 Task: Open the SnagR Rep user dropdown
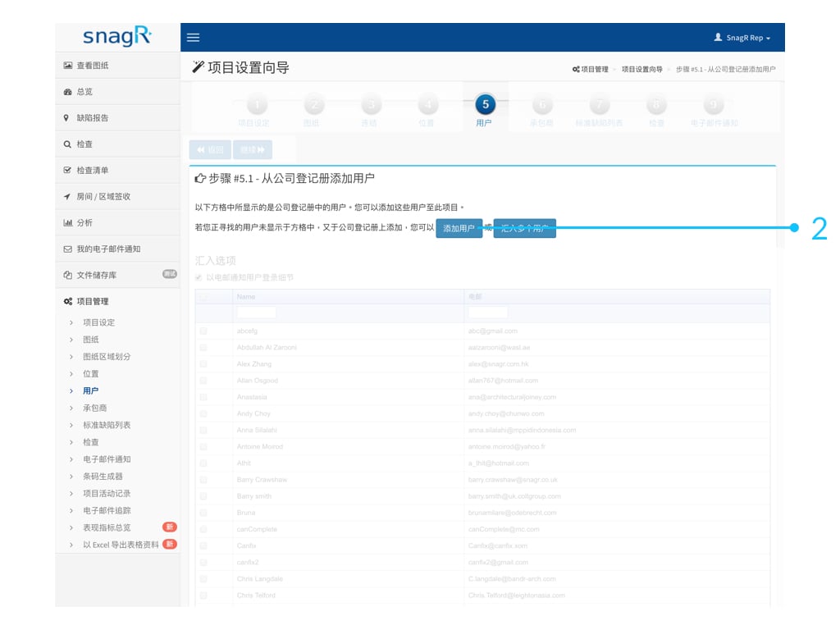[x=742, y=38]
